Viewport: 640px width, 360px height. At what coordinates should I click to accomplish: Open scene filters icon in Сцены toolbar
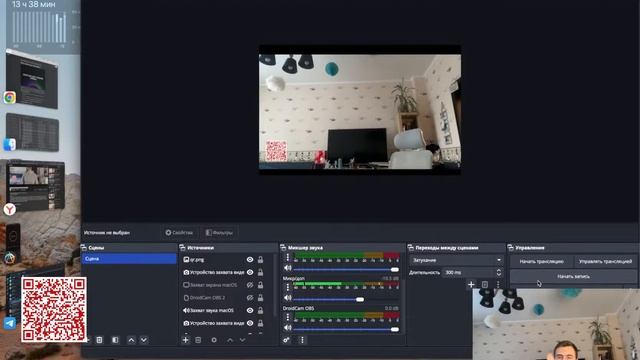[115, 340]
